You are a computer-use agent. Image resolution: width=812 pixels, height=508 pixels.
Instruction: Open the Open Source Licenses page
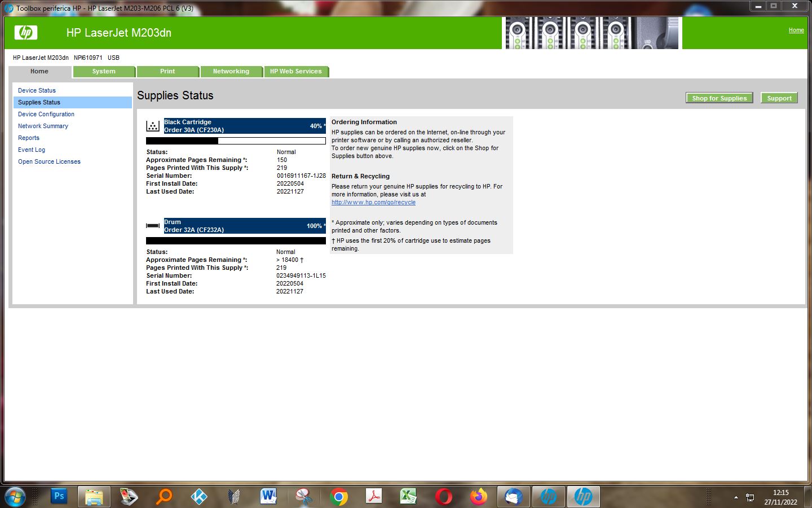point(49,161)
